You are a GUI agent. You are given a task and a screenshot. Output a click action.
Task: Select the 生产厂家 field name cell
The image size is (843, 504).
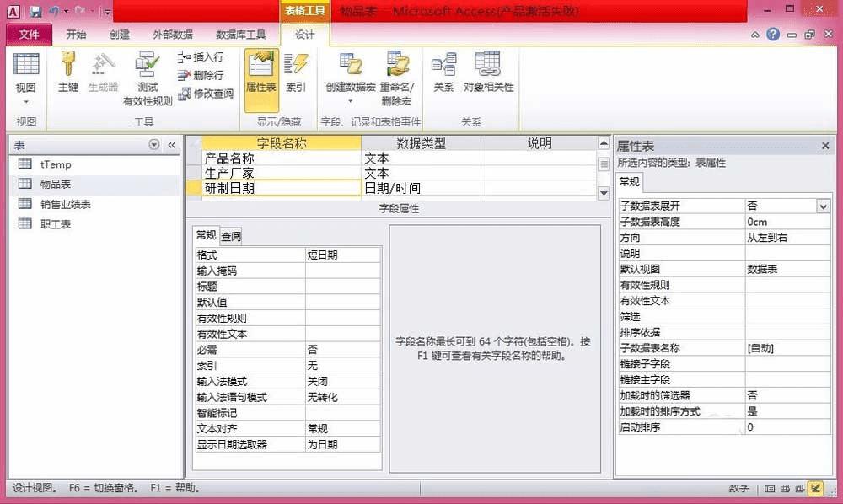(x=282, y=173)
